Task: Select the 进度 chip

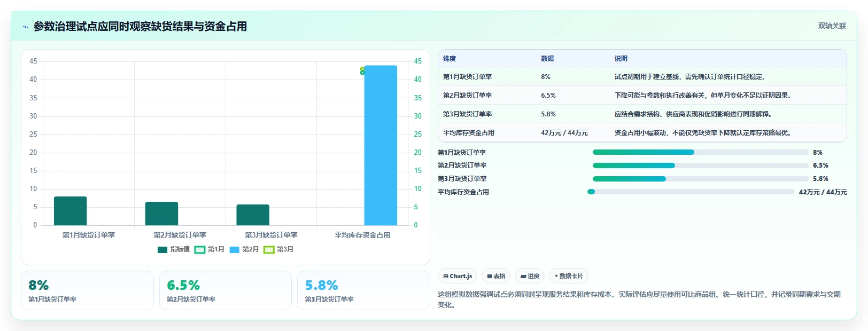Action: pyautogui.click(x=530, y=276)
